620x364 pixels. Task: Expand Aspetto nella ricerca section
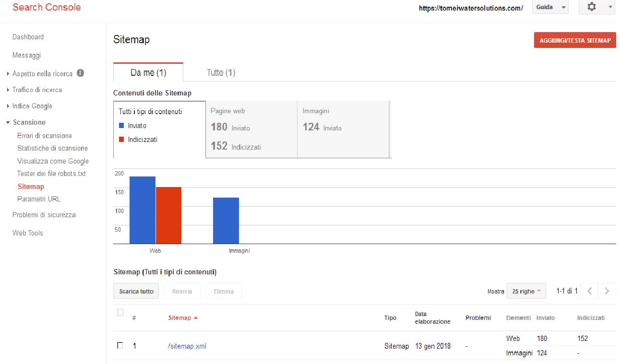click(x=8, y=74)
